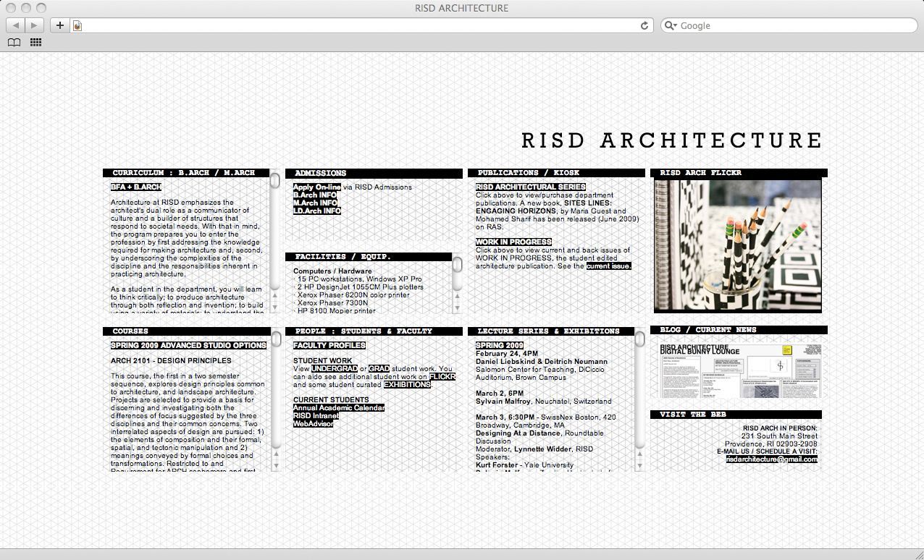The image size is (924, 560).
Task: Click the RISD ARCH FLICKR header
Action: click(x=739, y=173)
